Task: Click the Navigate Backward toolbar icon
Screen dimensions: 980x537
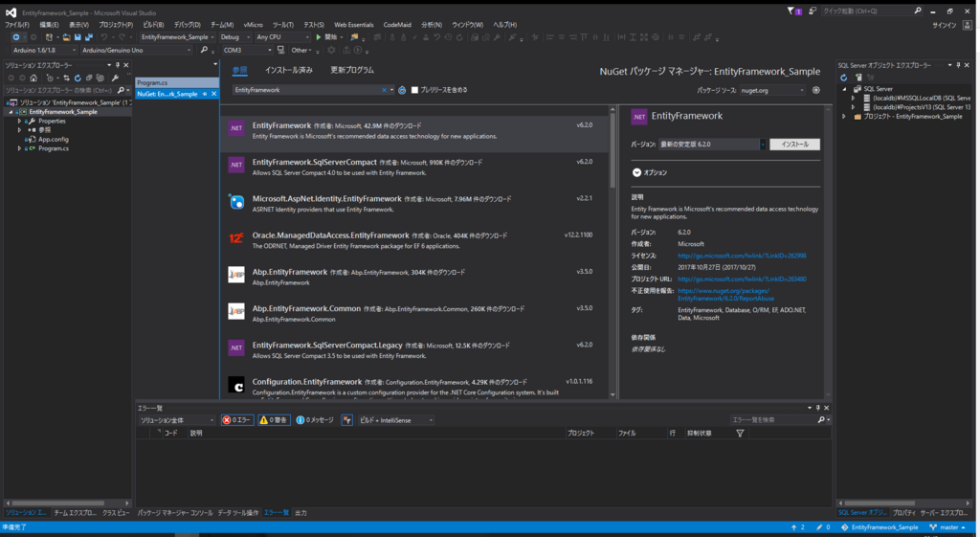Action: pos(16,37)
